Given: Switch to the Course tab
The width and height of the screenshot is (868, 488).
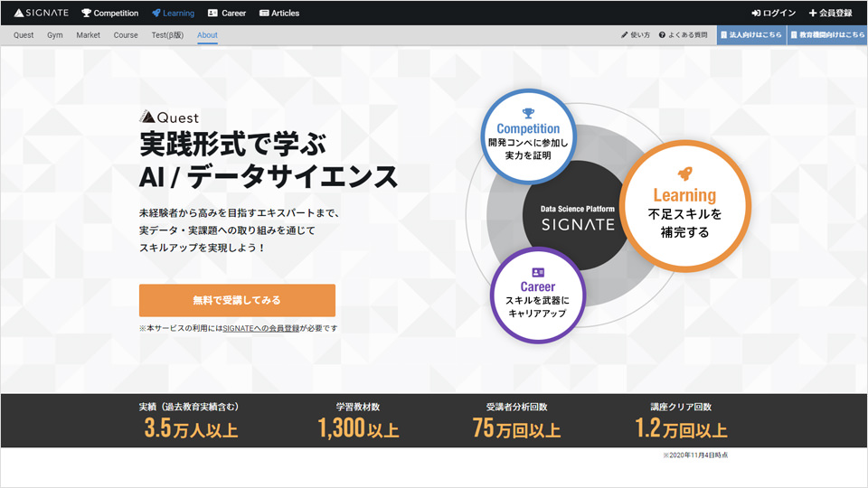Looking at the screenshot, I should [126, 35].
